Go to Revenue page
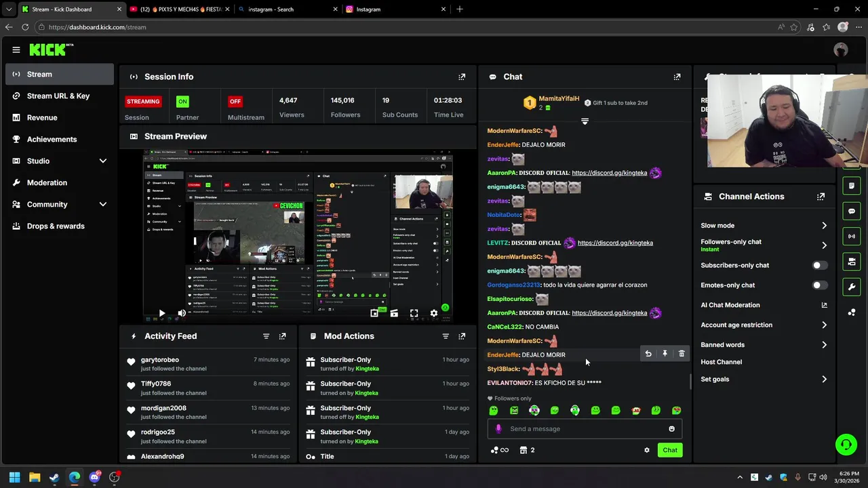 [x=60, y=117]
